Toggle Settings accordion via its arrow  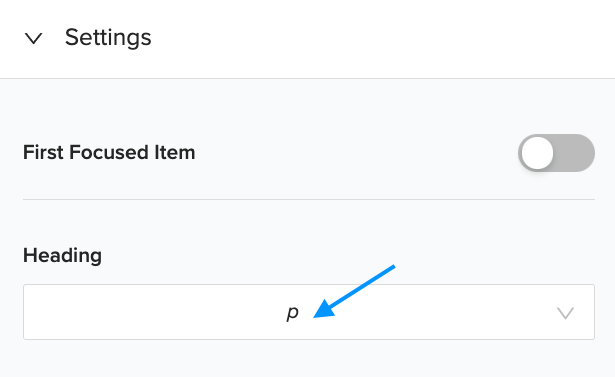pyautogui.click(x=33, y=38)
